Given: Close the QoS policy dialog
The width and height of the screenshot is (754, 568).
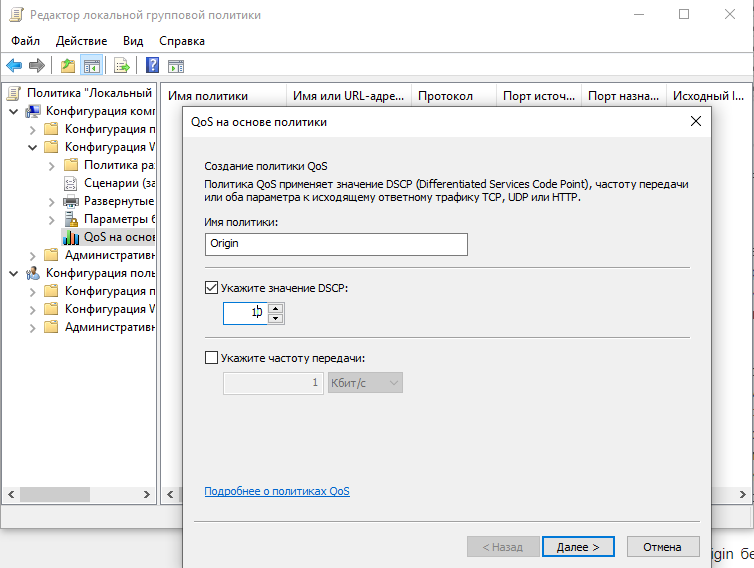Looking at the screenshot, I should click(696, 121).
